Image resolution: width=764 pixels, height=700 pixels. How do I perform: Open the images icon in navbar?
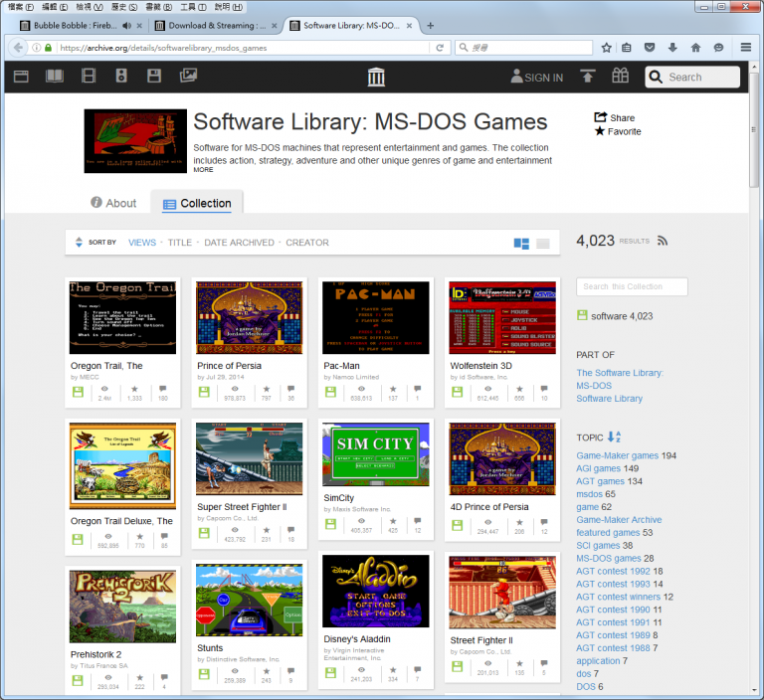188,75
